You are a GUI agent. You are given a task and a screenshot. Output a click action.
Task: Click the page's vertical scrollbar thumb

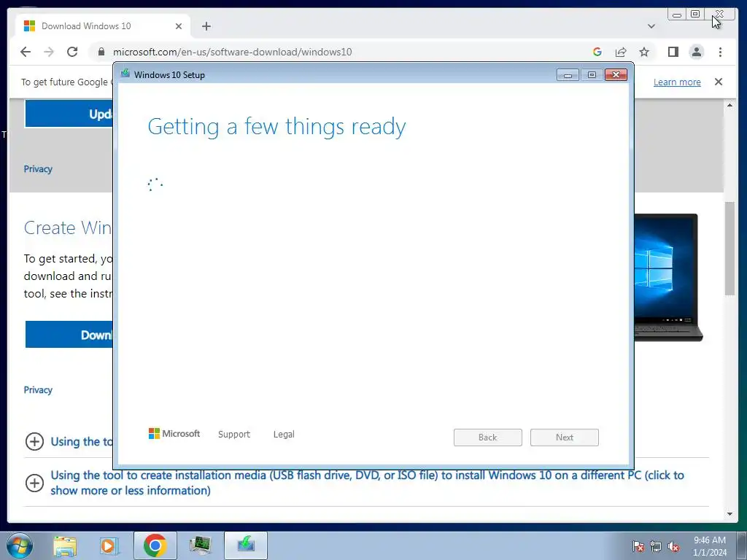pyautogui.click(x=729, y=249)
